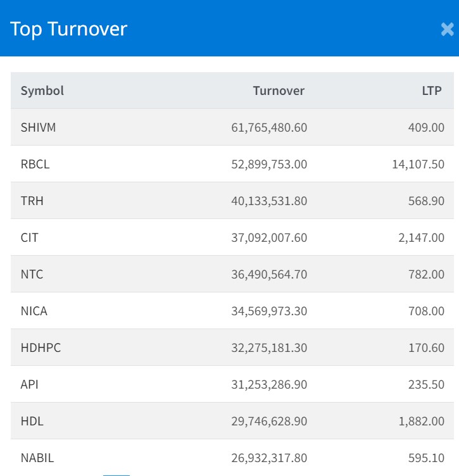This screenshot has height=476, width=459.
Task: Click RBCL's LTP value 14,107.50
Action: [418, 164]
